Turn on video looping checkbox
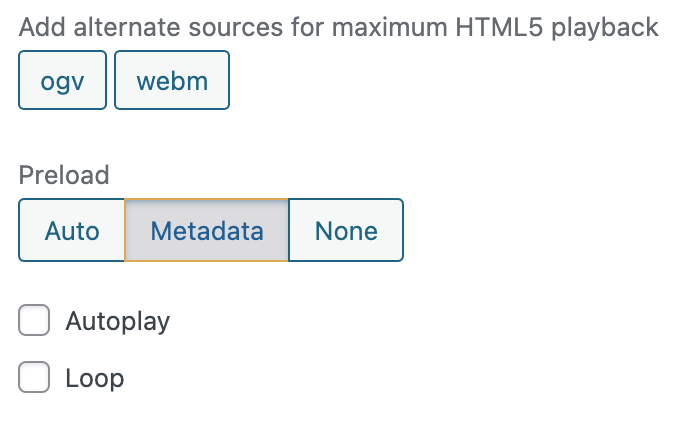The width and height of the screenshot is (682, 430). pos(35,378)
